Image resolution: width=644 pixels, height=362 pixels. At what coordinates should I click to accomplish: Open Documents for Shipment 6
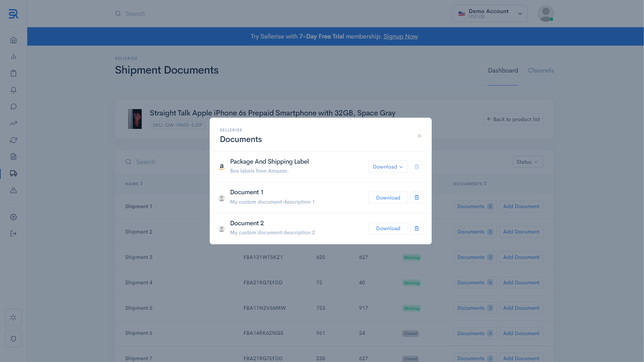(475, 334)
